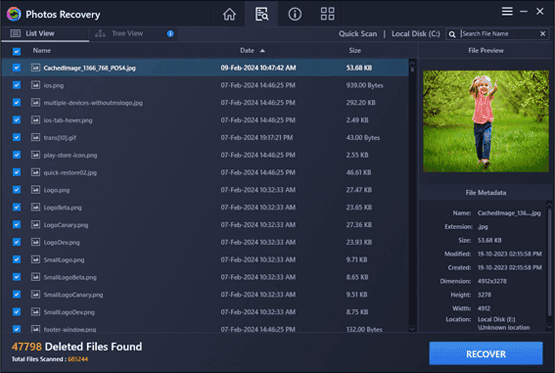Select SmallLogoCanary.png file name
Image resolution: width=555 pixels, height=373 pixels.
73,295
